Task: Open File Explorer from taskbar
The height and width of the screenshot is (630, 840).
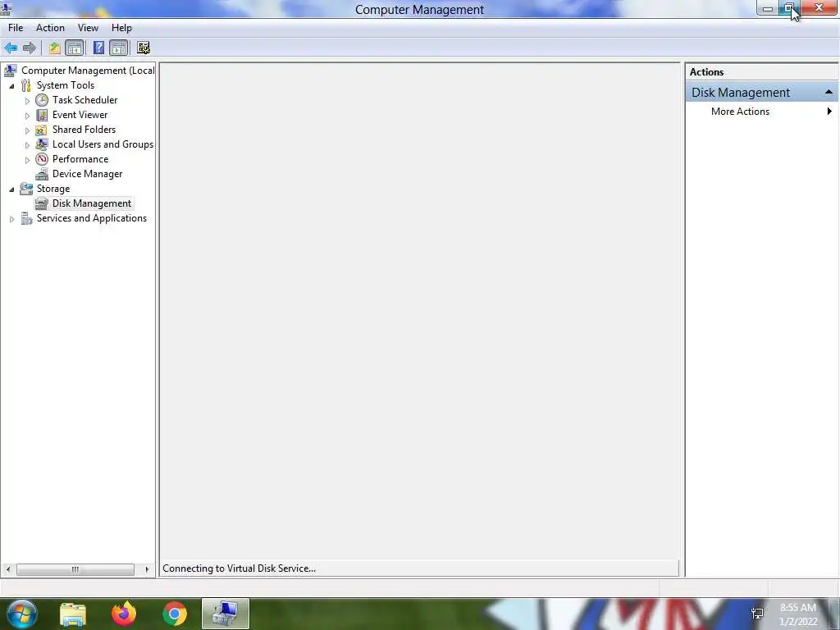Action: point(73,614)
